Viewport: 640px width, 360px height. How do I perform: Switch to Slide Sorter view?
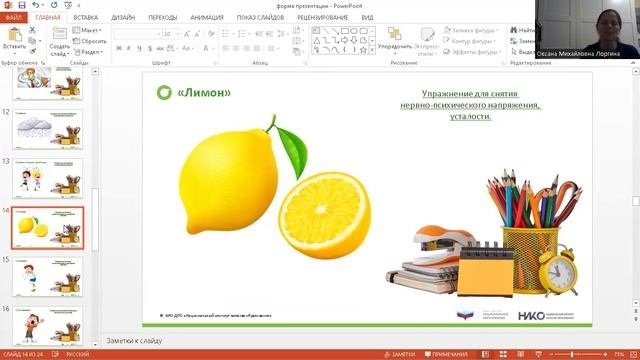(x=503, y=354)
